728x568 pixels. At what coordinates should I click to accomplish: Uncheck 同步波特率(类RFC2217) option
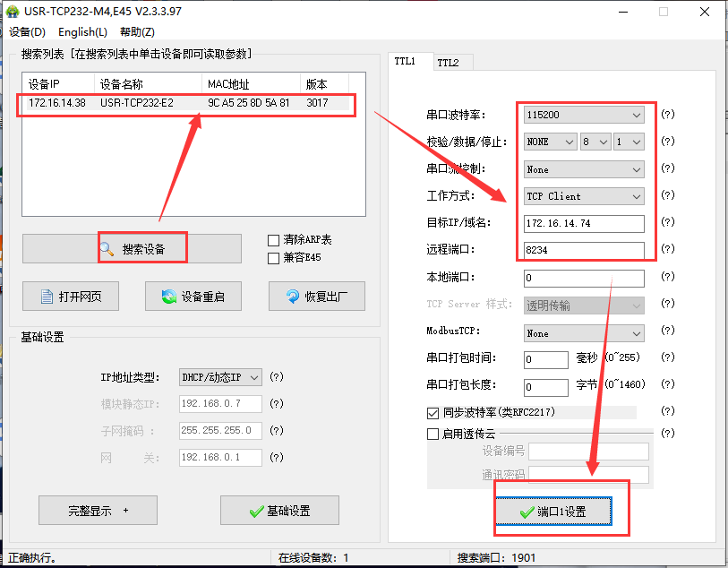tap(433, 413)
